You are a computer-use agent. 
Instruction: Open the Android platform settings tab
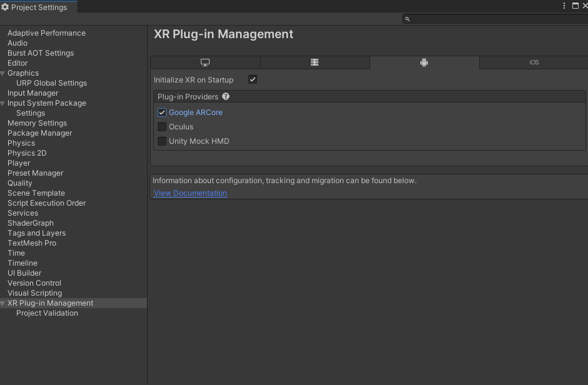[x=424, y=62]
